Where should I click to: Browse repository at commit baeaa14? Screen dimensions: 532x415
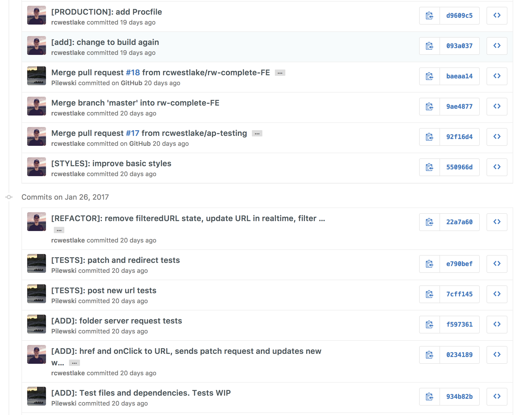[497, 76]
